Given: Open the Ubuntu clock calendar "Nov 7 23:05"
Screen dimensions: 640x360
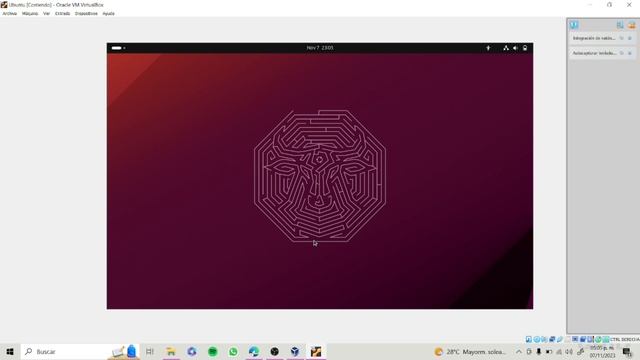Looking at the screenshot, I should pyautogui.click(x=320, y=48).
